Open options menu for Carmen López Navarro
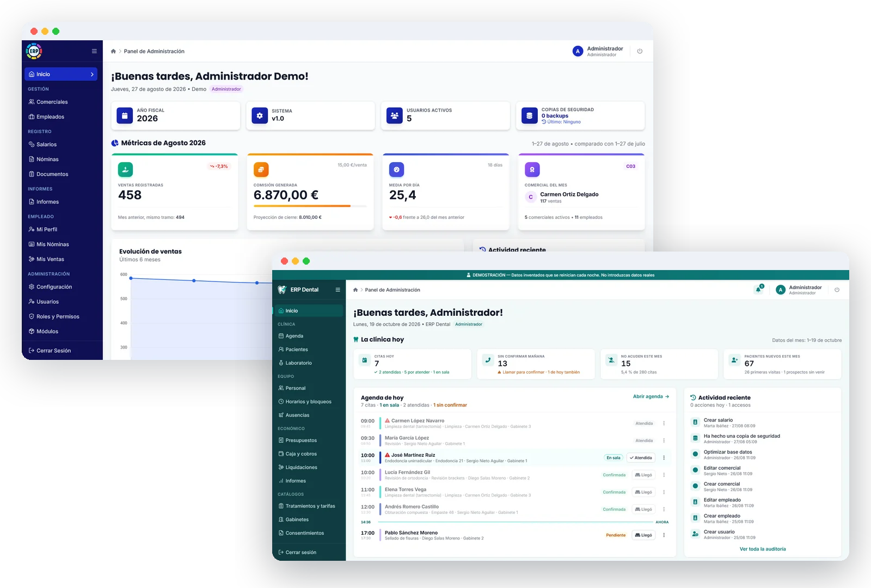This screenshot has width=871, height=588. [x=664, y=423]
